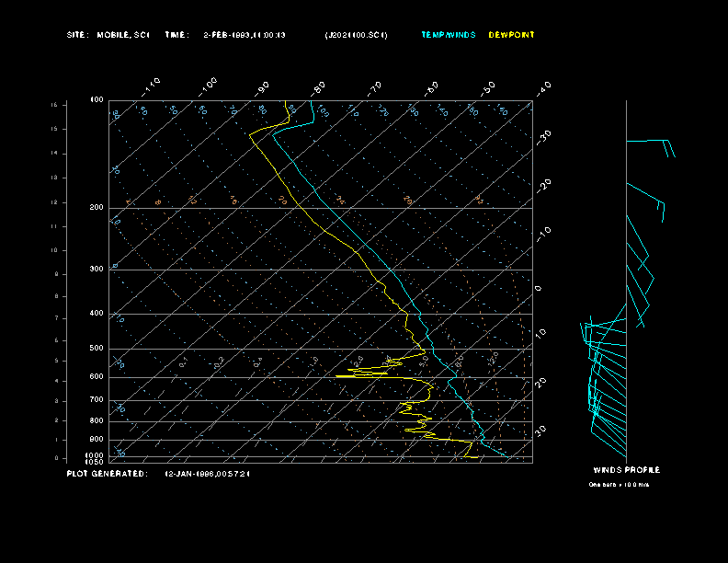The width and height of the screenshot is (728, 563).
Task: Pick the 500 pressure axis label
Action: (97, 349)
